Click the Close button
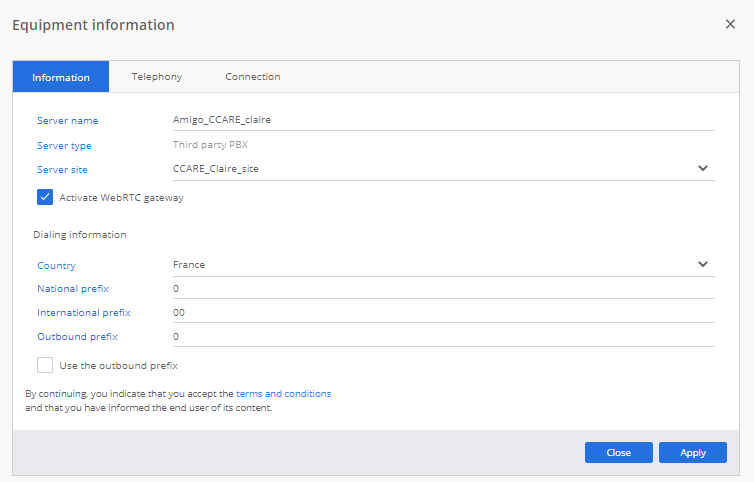Viewport: 754px width, 482px height. pyautogui.click(x=618, y=452)
